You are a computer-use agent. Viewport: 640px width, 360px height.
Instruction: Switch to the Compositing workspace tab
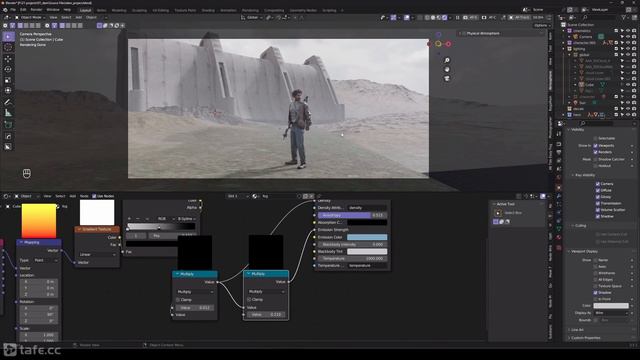click(274, 10)
